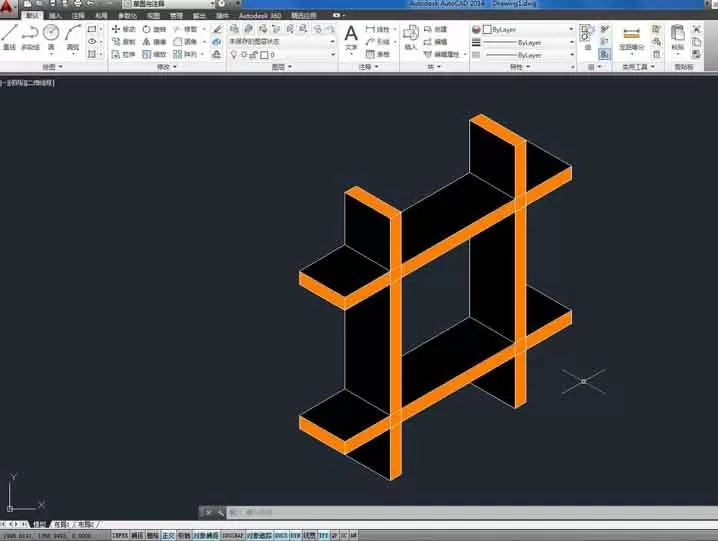
Task: Click the Rectangle tool icon in Draw panel
Action: click(92, 29)
